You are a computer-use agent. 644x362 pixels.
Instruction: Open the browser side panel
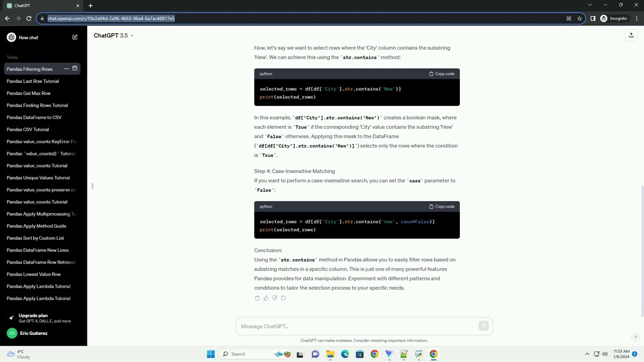coord(593,19)
